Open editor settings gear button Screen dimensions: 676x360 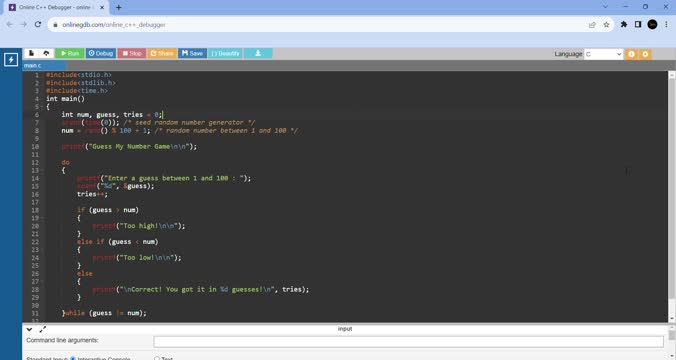click(x=645, y=54)
